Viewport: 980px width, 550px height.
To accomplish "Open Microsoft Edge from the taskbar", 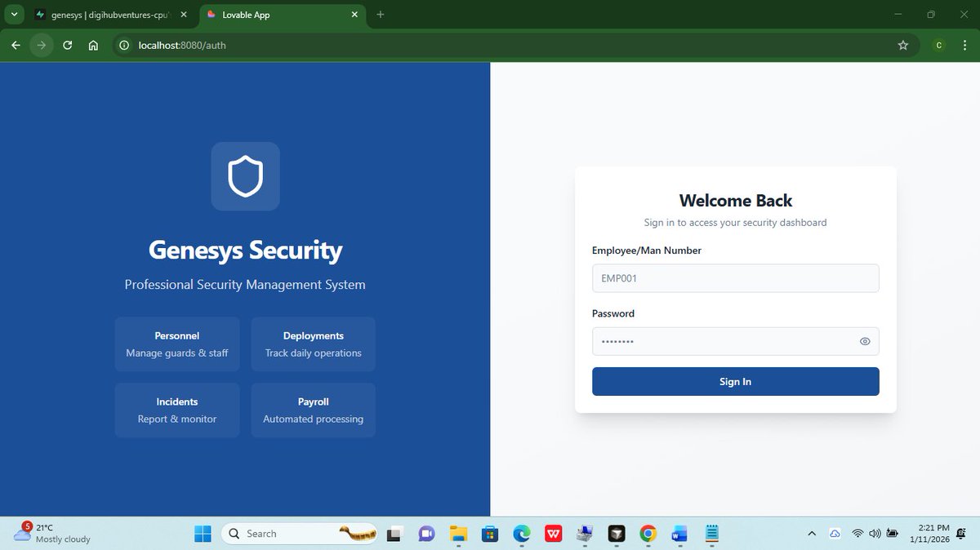I will 522,534.
